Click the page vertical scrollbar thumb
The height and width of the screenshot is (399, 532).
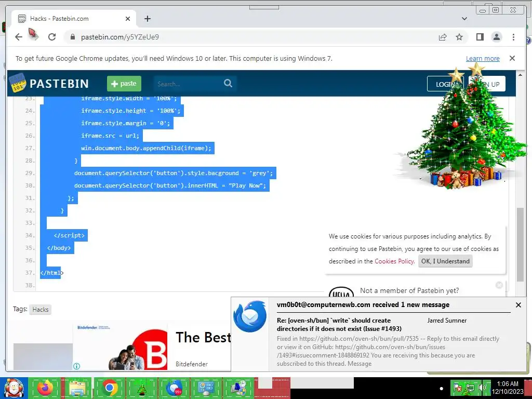point(520,244)
